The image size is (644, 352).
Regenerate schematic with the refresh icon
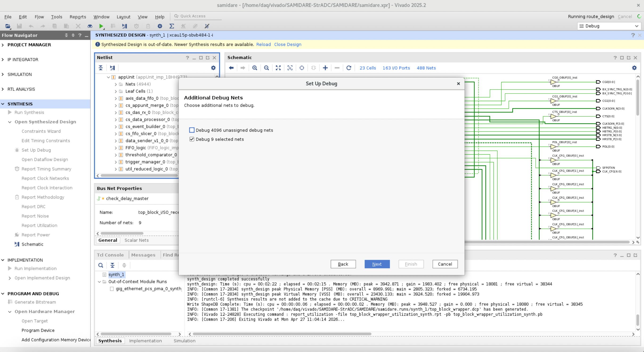349,68
